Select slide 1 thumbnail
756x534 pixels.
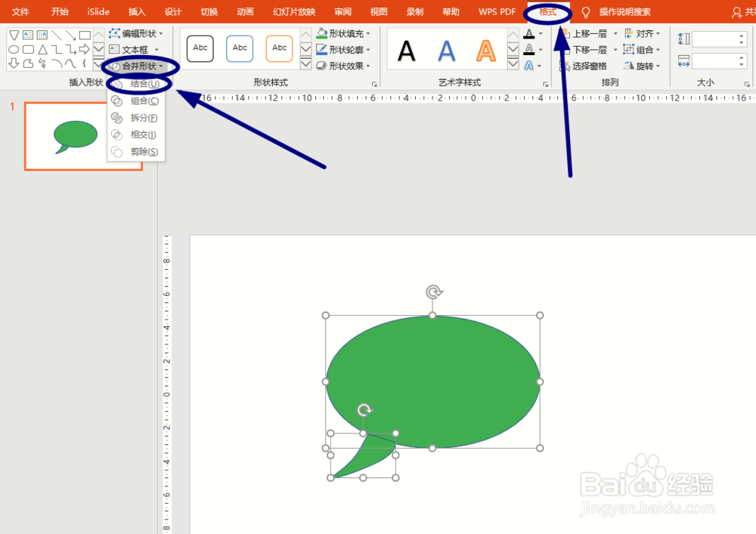click(x=83, y=136)
